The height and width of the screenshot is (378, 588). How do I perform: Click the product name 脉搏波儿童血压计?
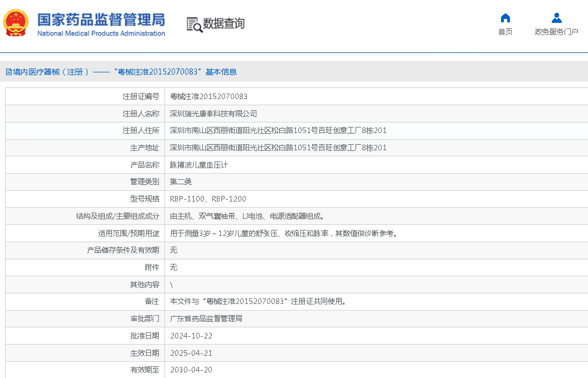tap(198, 165)
